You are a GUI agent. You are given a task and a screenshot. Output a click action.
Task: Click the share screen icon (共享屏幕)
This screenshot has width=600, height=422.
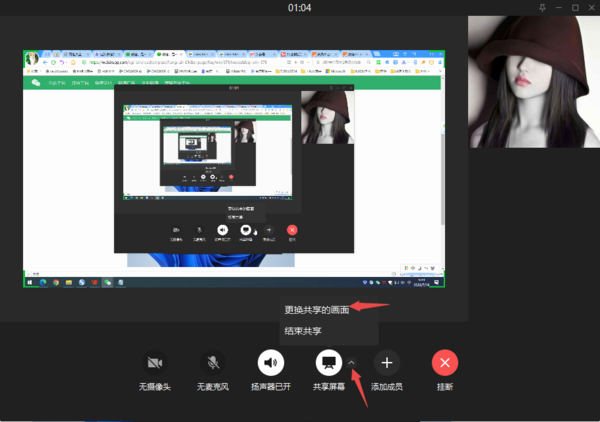click(329, 362)
